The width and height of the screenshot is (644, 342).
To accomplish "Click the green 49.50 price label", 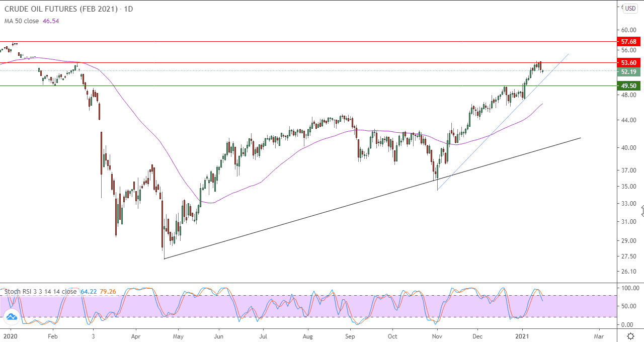I will (629, 86).
